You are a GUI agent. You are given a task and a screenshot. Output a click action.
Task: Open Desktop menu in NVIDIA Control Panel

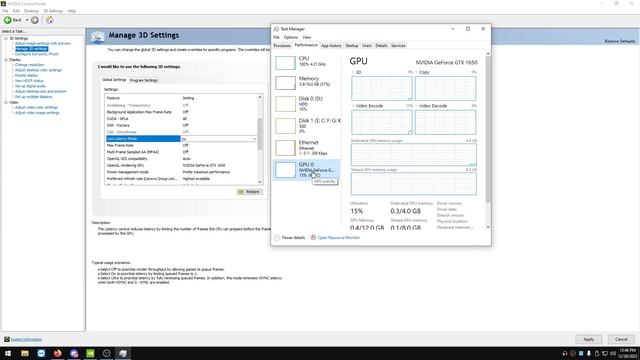tap(31, 11)
